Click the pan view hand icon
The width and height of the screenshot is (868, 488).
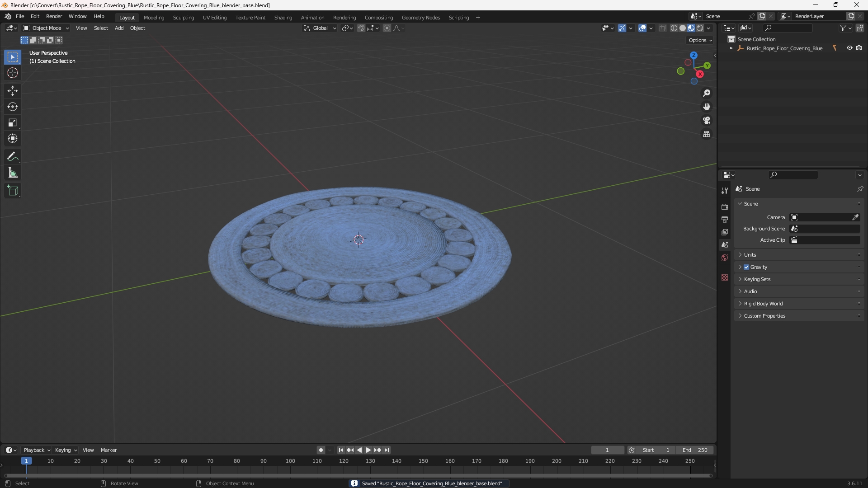[707, 107]
